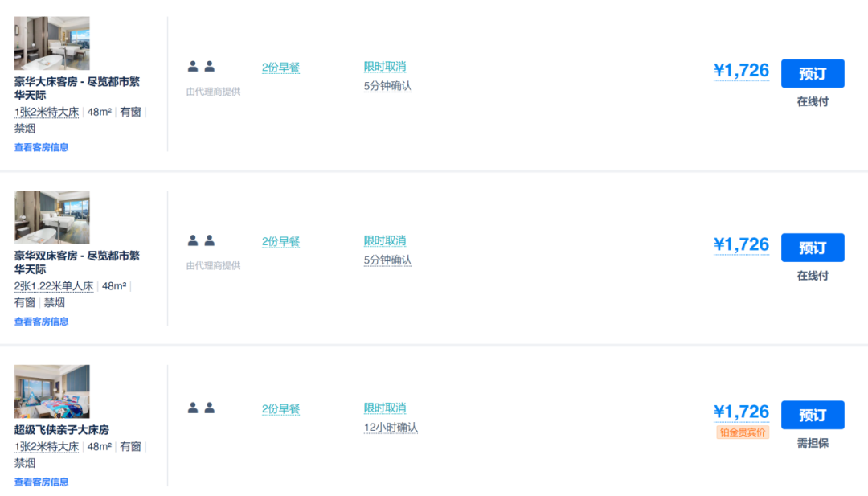Book the 豪华双床客房 with 预订 button

[813, 248]
